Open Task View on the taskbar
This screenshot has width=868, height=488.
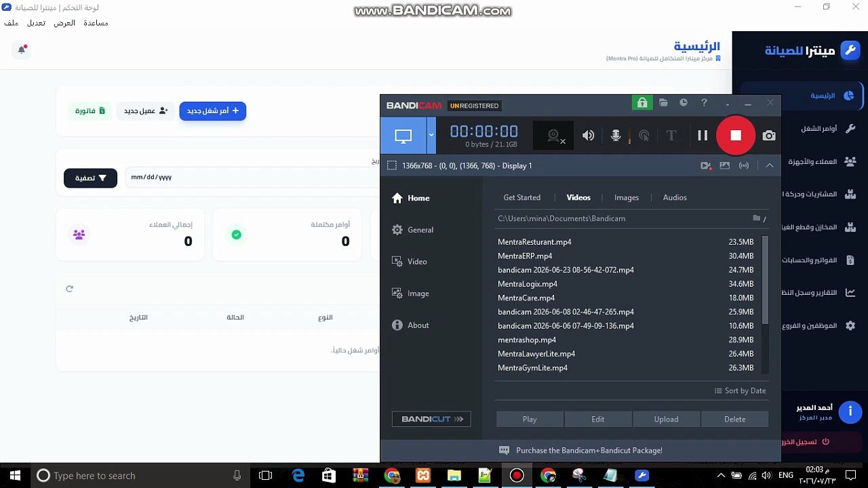click(265, 476)
